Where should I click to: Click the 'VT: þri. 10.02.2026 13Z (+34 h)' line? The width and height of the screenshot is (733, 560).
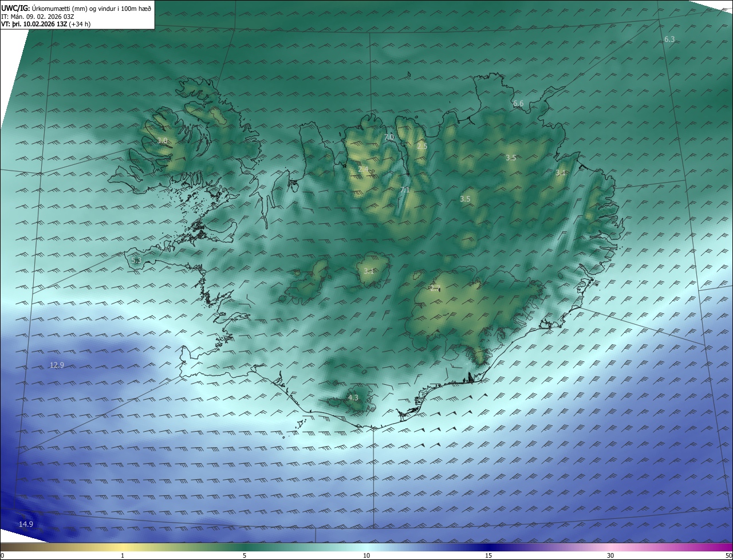coord(46,24)
